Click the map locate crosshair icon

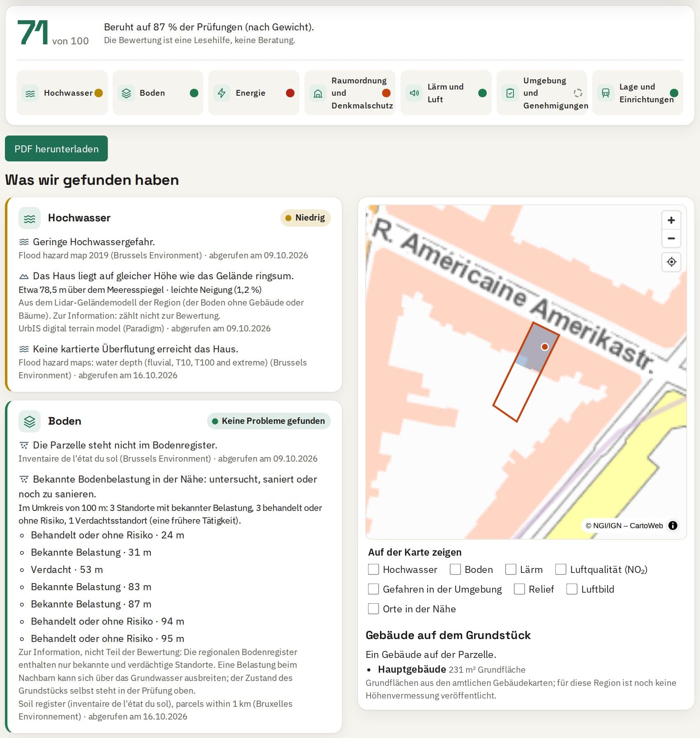click(x=671, y=262)
